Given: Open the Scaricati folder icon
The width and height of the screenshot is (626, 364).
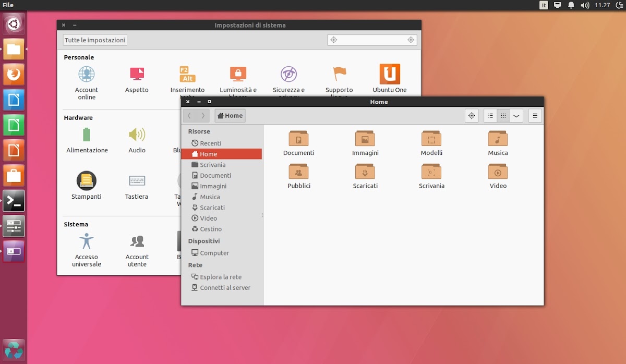Looking at the screenshot, I should [365, 172].
